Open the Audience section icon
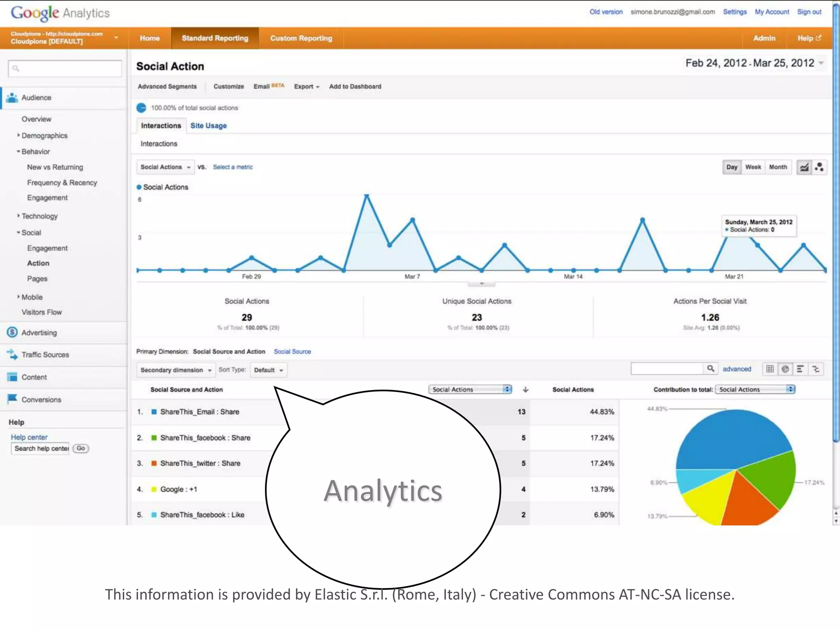Screen dimensions: 840x630 click(12, 98)
